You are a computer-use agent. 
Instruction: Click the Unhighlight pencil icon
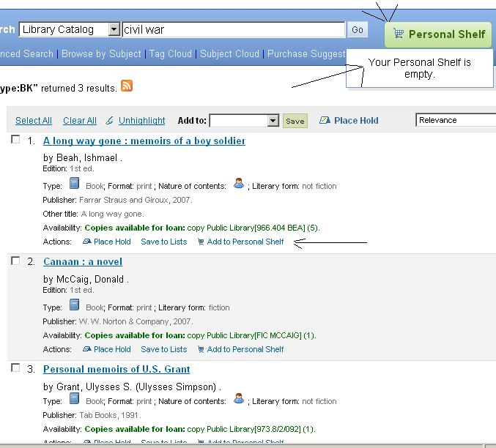click(110, 121)
